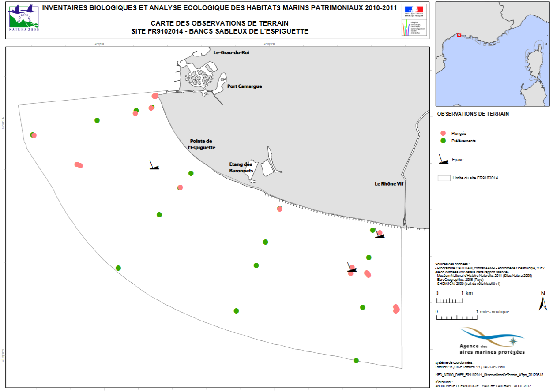Click the southernmost green sampling dot
Viewport: 553px width, 392px height.
(356, 361)
